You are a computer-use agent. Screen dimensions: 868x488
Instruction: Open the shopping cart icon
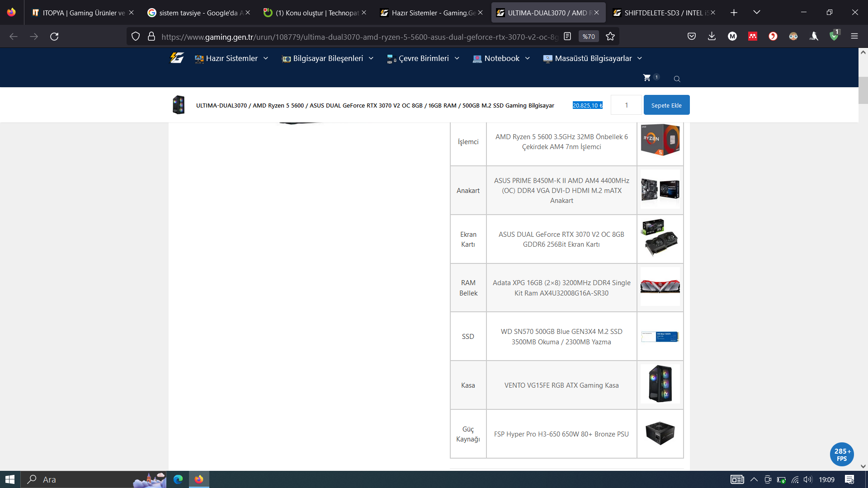click(647, 78)
